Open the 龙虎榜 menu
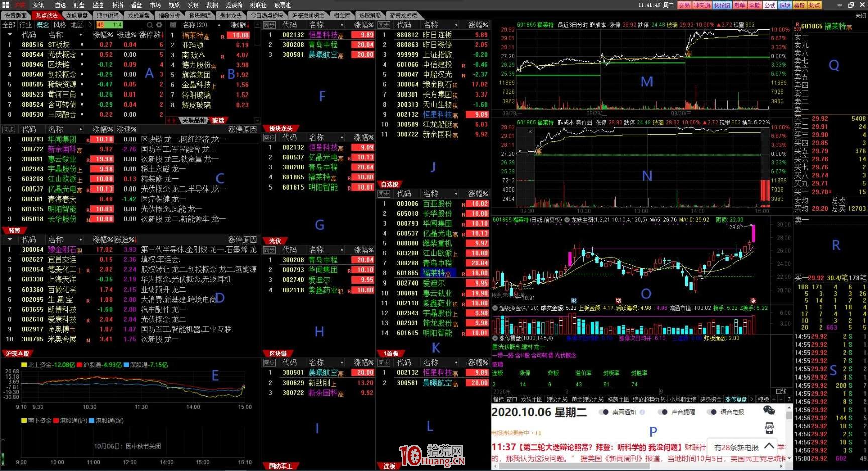 [234, 5]
